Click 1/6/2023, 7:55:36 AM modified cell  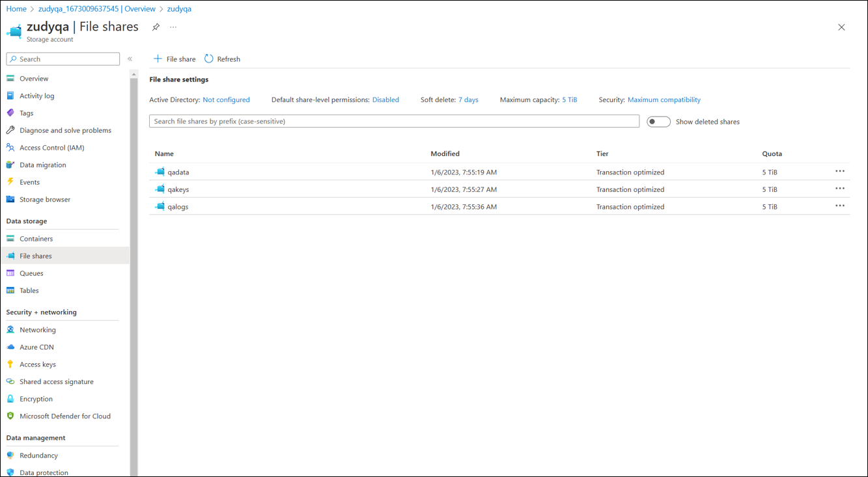[464, 207]
